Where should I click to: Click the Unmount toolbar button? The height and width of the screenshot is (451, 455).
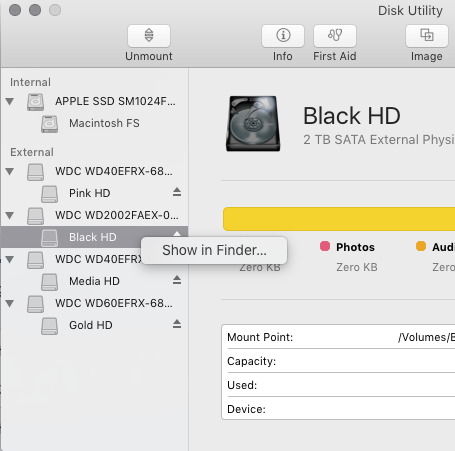[x=149, y=36]
